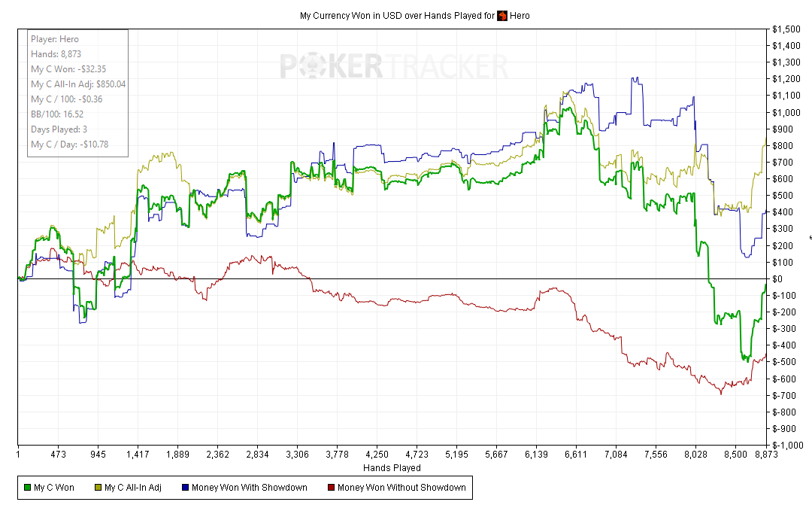Click the $-500 y-axis label
The width and height of the screenshot is (812, 508).
(x=784, y=362)
